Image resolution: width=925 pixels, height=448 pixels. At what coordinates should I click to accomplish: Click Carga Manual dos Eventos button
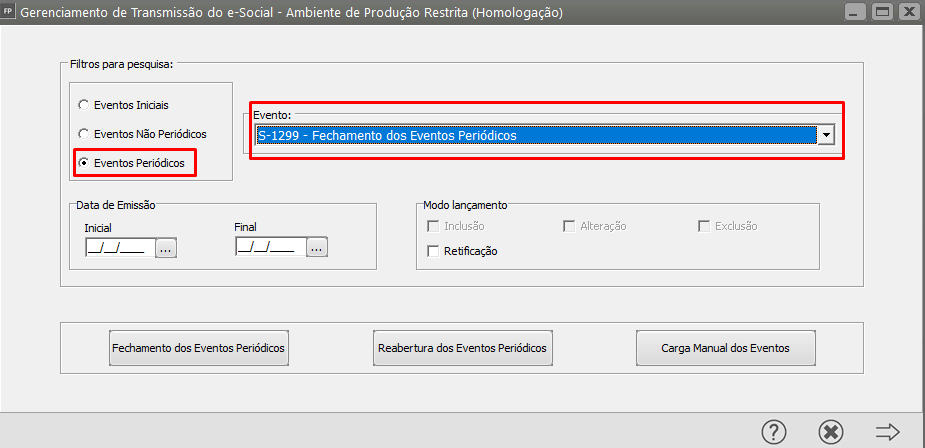click(x=725, y=348)
